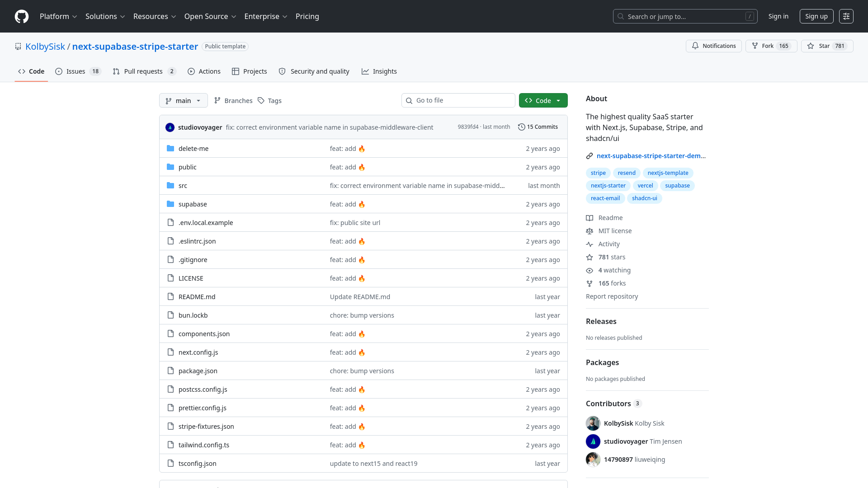Image resolution: width=868 pixels, height=488 pixels.
Task: Open commit hash 9839fd4
Action: 468,127
